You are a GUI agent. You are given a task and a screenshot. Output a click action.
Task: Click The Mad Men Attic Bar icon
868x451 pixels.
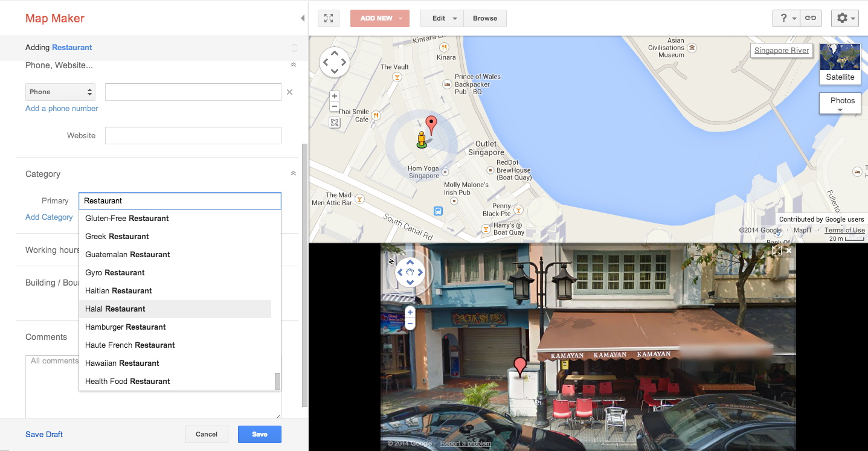pyautogui.click(x=360, y=199)
